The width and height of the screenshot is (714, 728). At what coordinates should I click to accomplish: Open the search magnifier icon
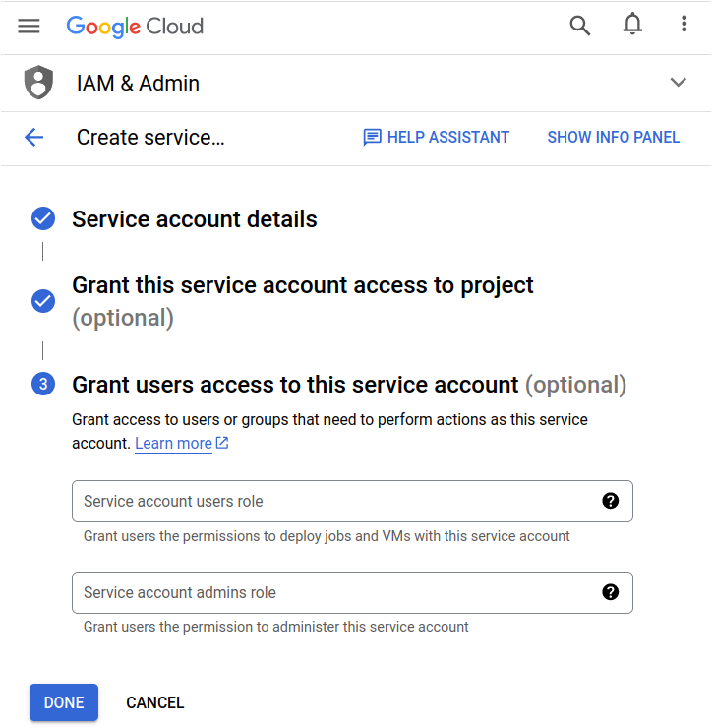click(580, 26)
